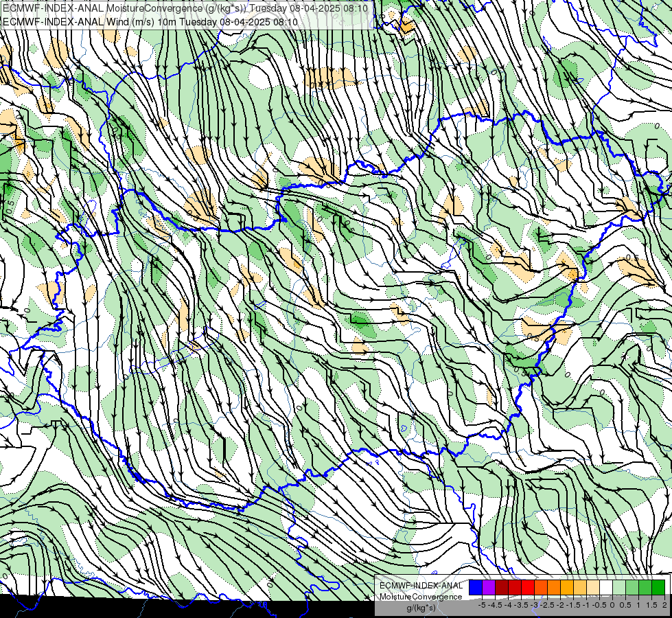The width and height of the screenshot is (672, 618).
Task: Pick the light green swatch between 0.5 and 1
Action: pyautogui.click(x=632, y=588)
